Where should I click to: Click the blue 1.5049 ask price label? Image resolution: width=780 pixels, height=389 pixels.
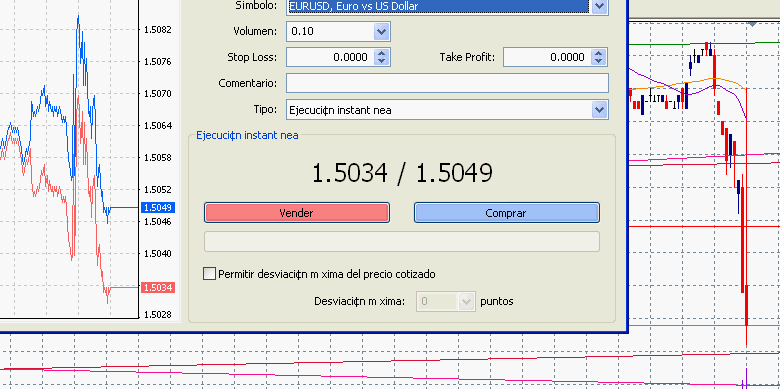[157, 207]
